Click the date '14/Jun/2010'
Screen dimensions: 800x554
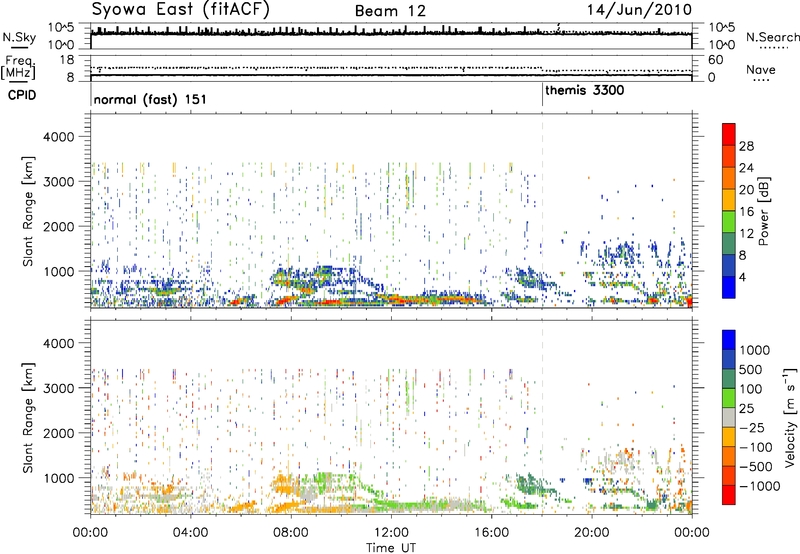[x=639, y=10]
